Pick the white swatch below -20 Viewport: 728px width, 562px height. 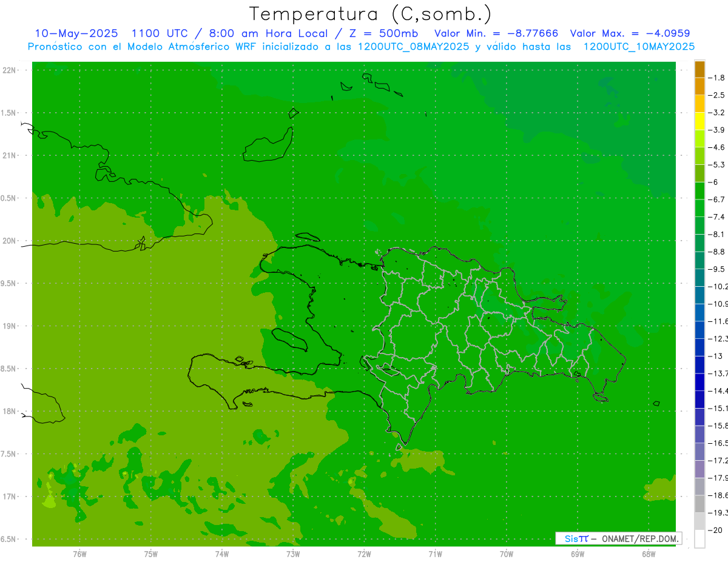pos(699,538)
